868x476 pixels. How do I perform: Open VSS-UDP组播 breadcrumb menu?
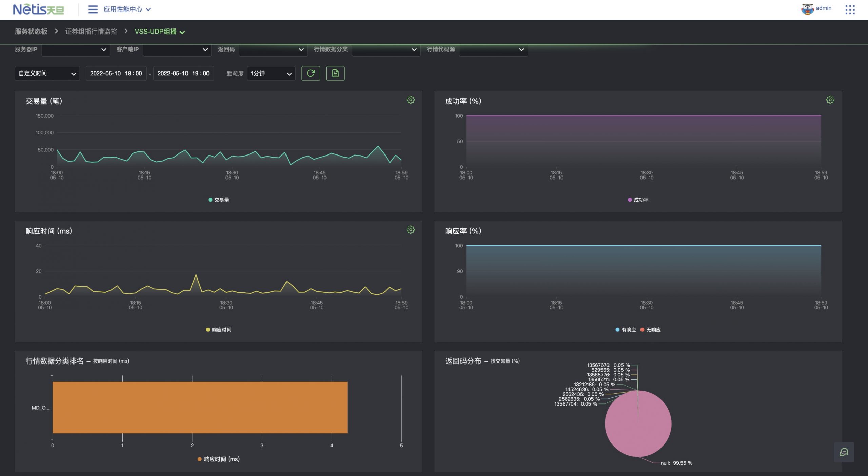coord(160,32)
